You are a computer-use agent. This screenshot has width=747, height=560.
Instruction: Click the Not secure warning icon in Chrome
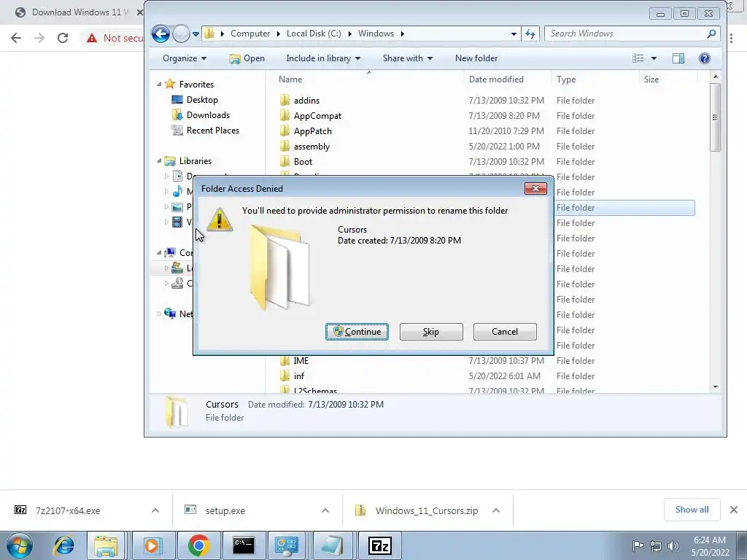click(92, 38)
